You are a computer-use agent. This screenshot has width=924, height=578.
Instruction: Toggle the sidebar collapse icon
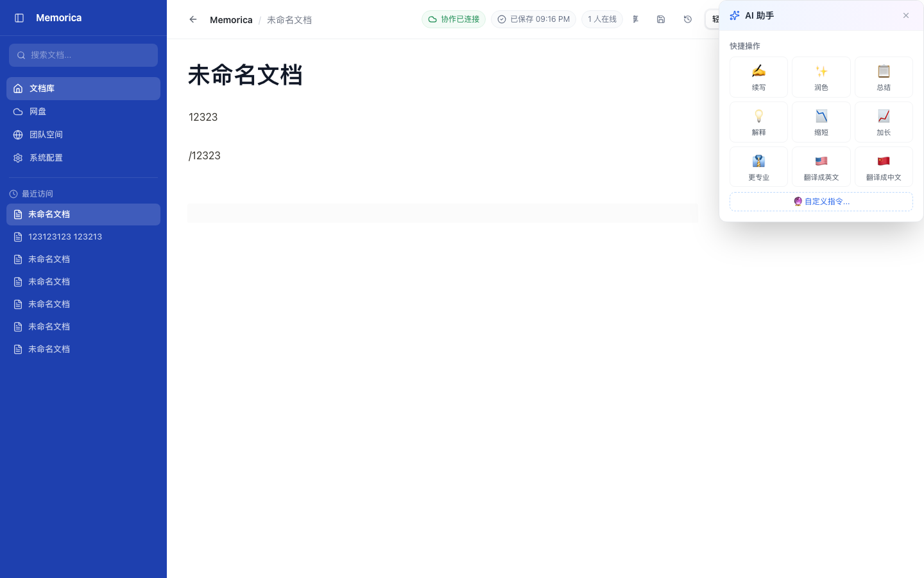pyautogui.click(x=19, y=18)
